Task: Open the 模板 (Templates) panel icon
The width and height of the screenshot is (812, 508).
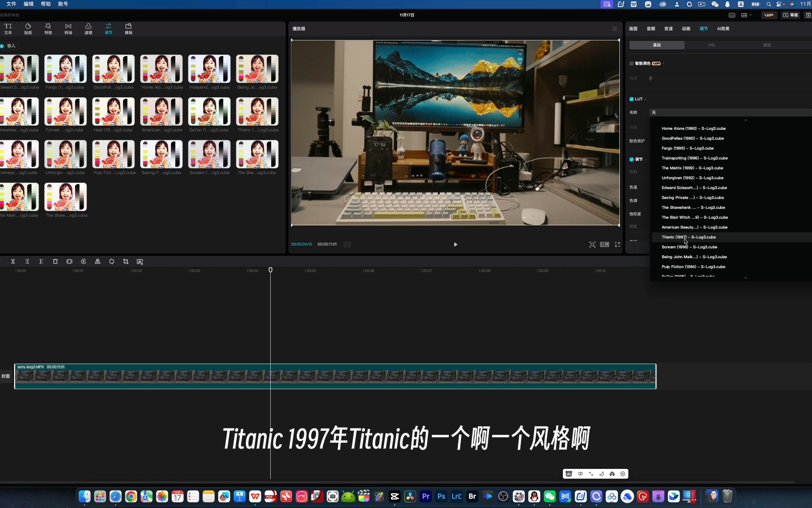Action: pyautogui.click(x=128, y=29)
